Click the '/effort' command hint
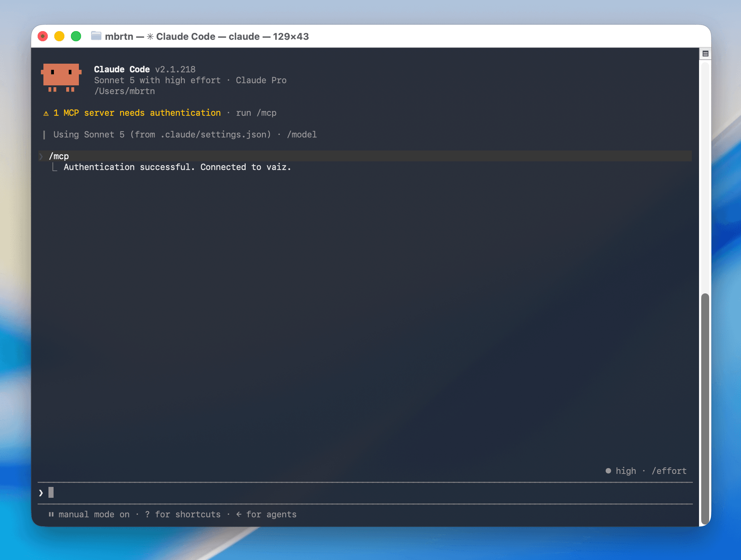The image size is (741, 560). pos(669,471)
